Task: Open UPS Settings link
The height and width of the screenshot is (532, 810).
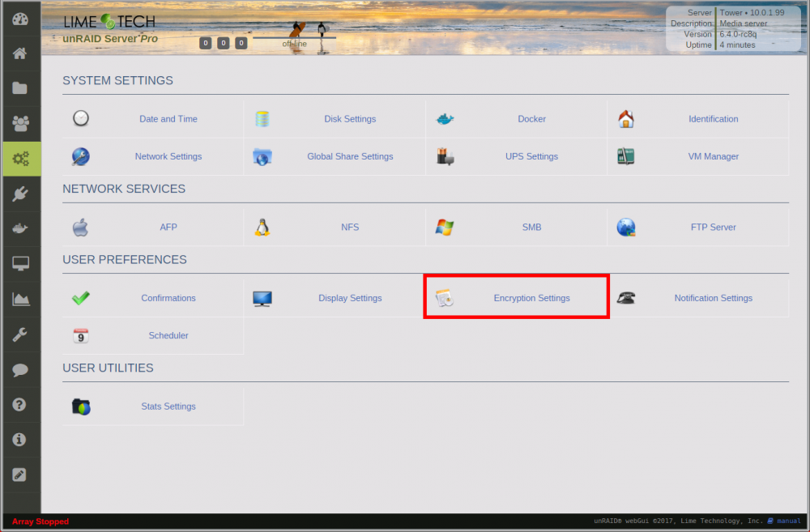Action: (x=531, y=156)
